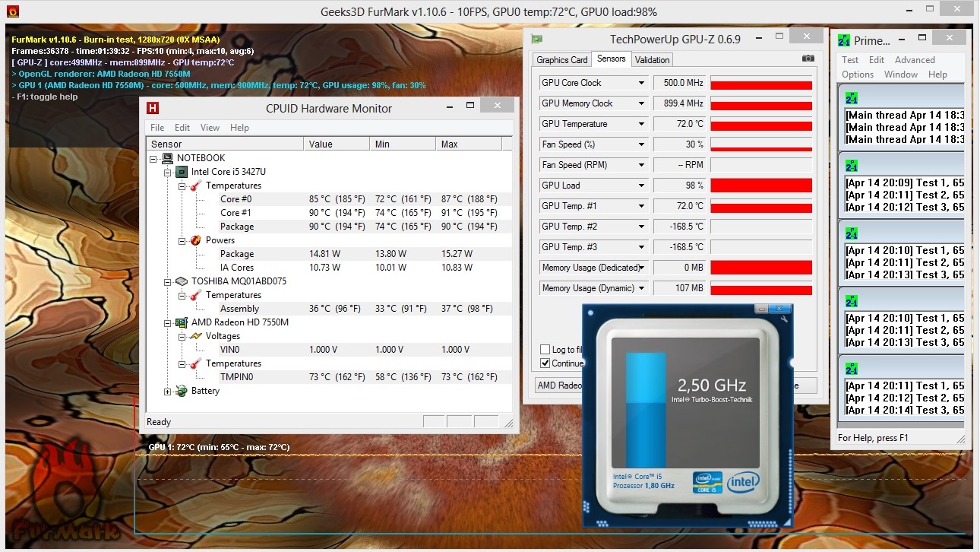Open the GPU Load sensor dropdown

point(641,186)
